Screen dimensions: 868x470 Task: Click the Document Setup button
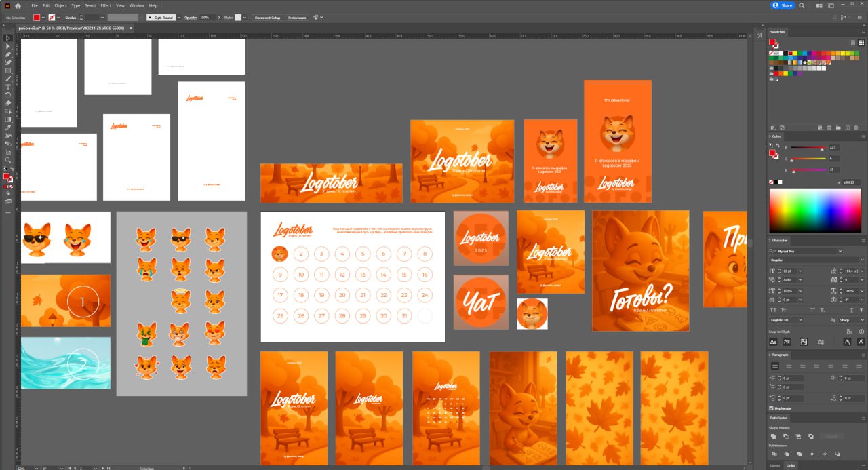pos(267,18)
